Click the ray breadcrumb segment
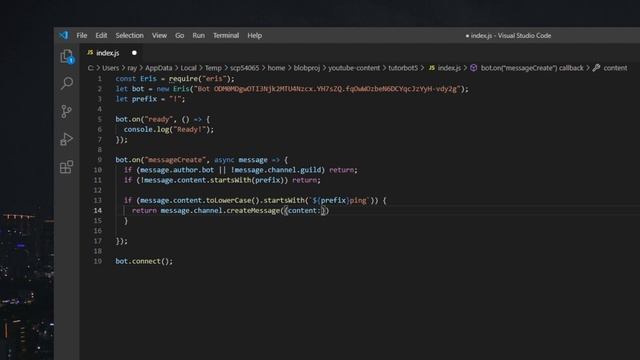640x360 pixels. pyautogui.click(x=132, y=68)
